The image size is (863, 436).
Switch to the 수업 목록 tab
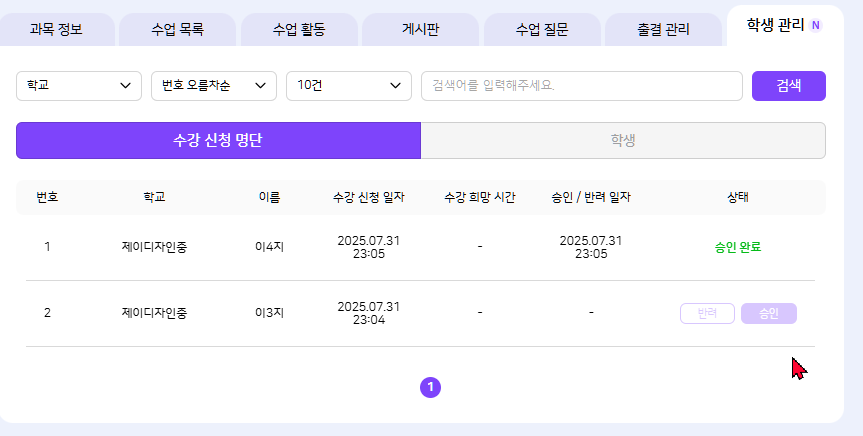tap(177, 30)
